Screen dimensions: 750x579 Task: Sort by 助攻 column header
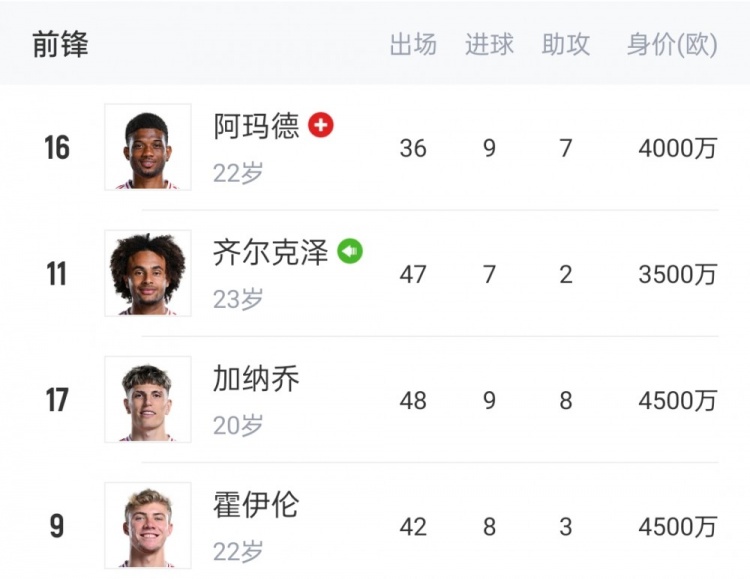[566, 45]
